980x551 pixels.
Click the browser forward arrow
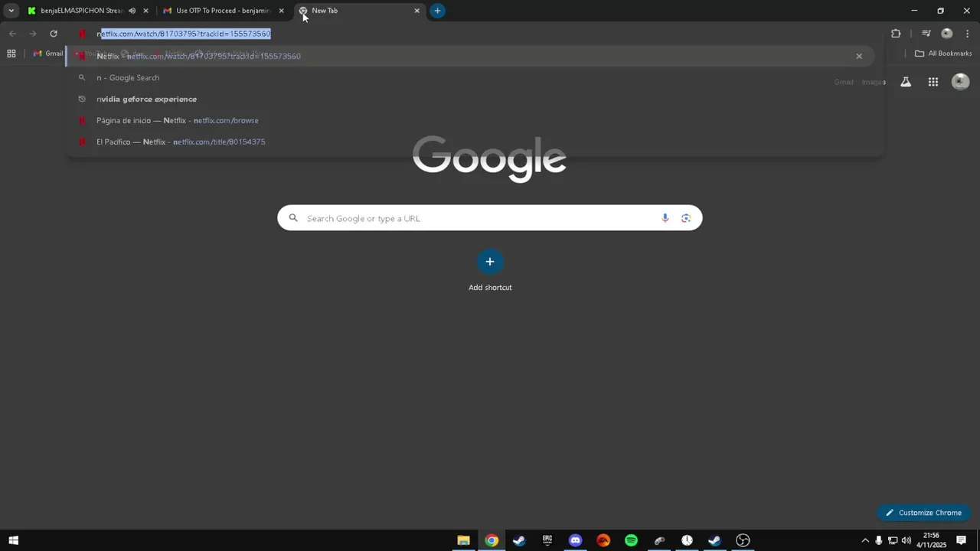click(x=33, y=34)
